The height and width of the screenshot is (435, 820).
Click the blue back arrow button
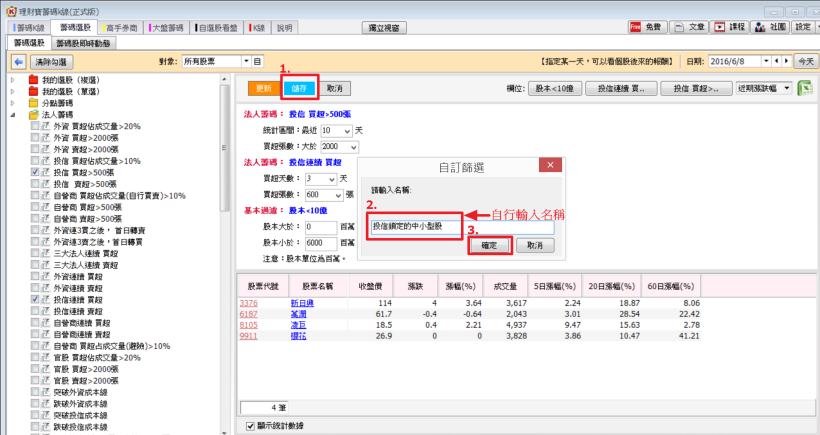[x=18, y=62]
